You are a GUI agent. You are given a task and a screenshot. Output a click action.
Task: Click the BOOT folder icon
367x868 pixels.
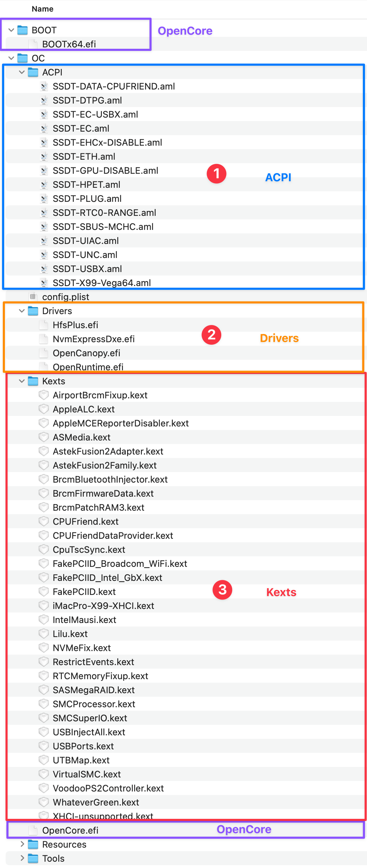coord(22,30)
